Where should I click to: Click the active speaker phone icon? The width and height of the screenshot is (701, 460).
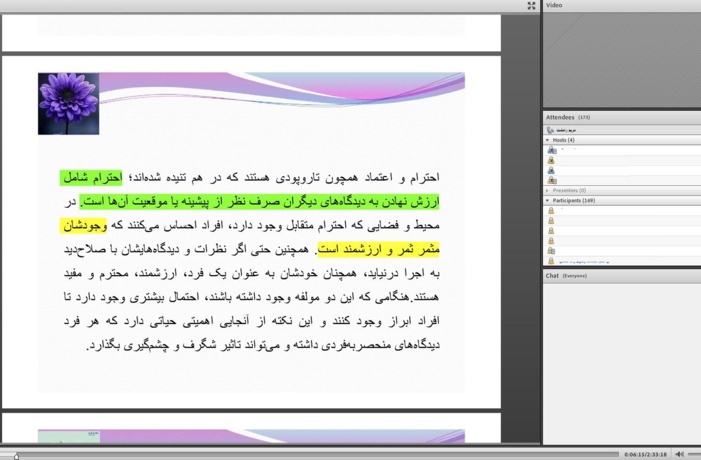point(550,130)
